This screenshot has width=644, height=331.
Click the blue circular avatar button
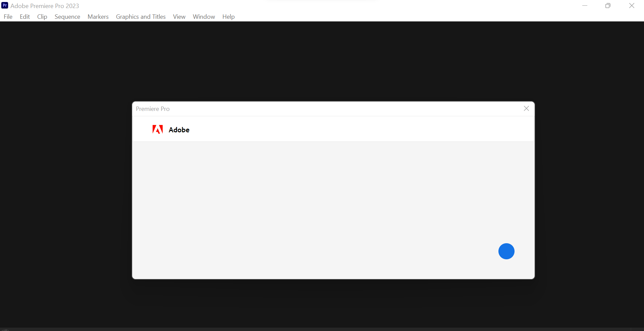click(x=506, y=251)
